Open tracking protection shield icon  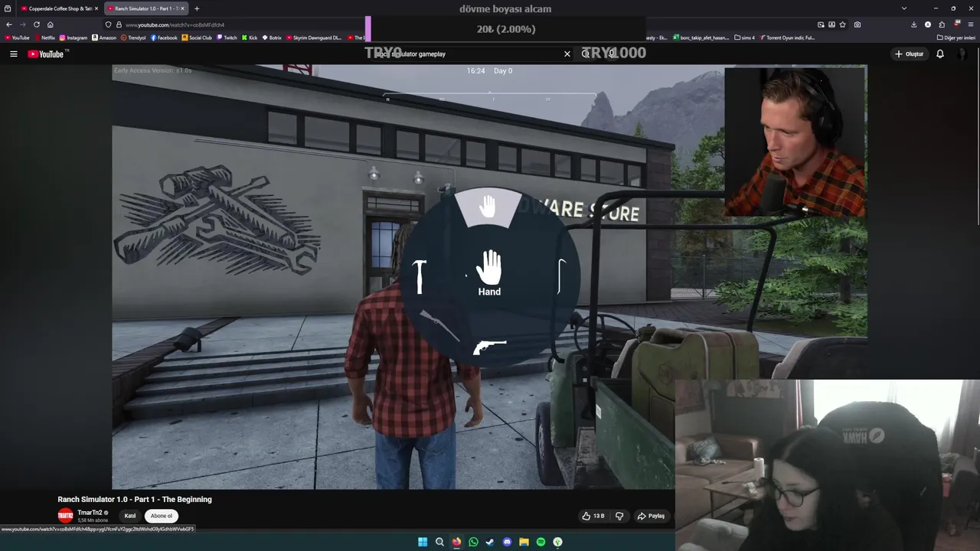tap(108, 24)
